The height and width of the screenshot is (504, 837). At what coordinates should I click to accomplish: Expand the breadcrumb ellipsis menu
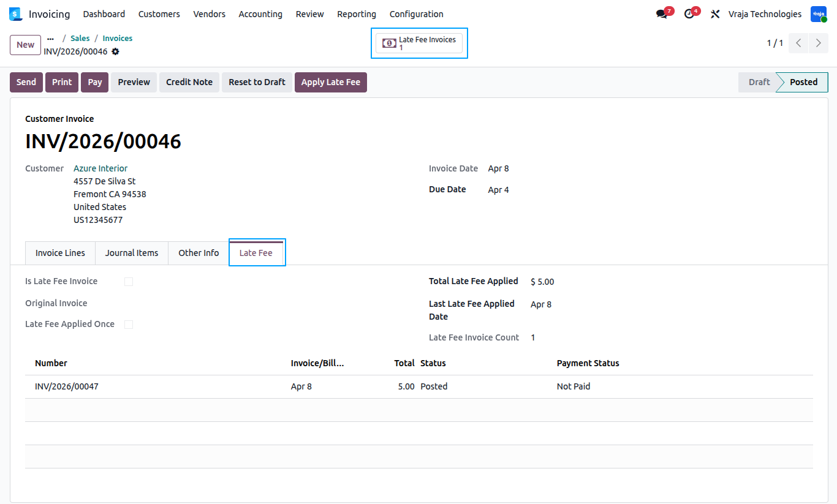(50, 39)
